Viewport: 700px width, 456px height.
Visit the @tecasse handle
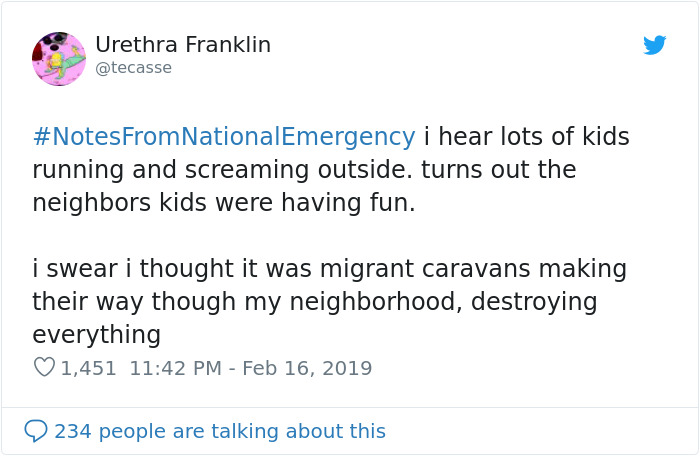[133, 68]
